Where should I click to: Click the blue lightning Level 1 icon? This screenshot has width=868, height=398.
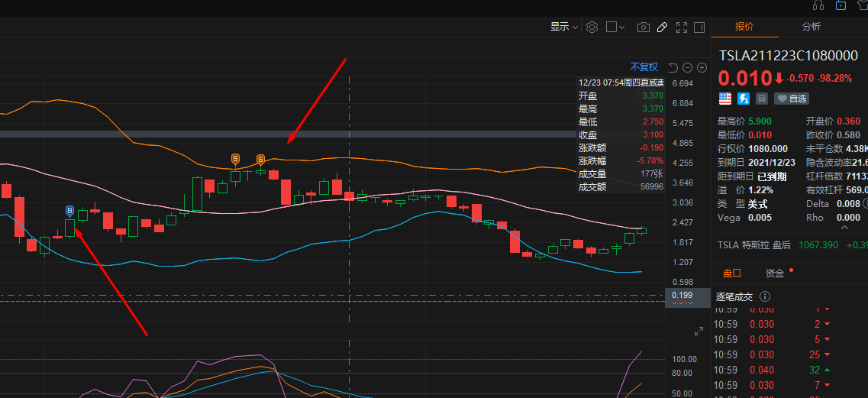coord(744,99)
